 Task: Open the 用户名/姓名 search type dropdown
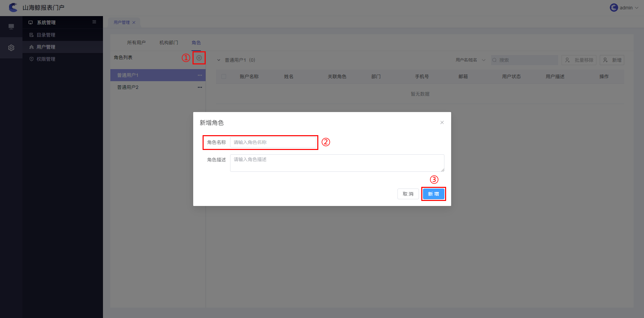click(470, 60)
